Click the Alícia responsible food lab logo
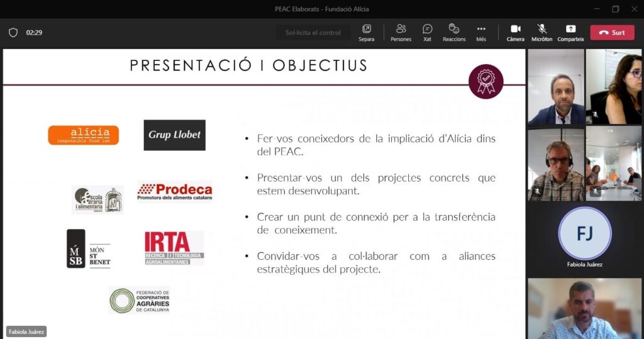The width and height of the screenshot is (644, 339). click(83, 135)
